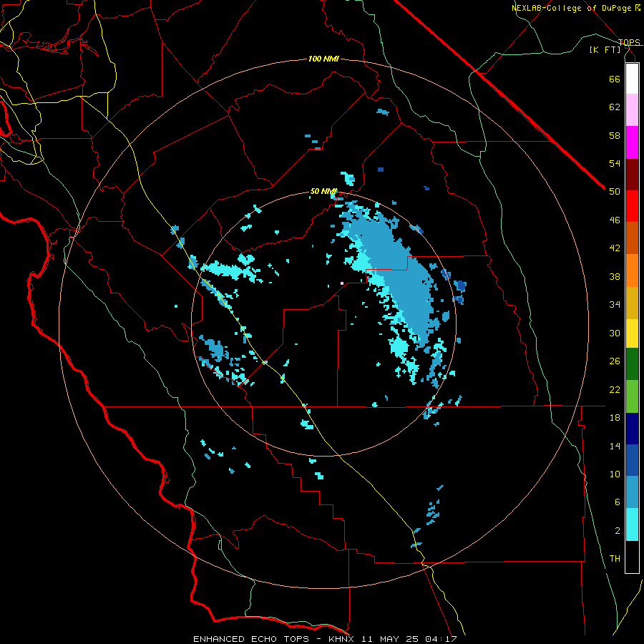644x644 pixels.
Task: Click the '22' legend value
Action: [x=615, y=389]
